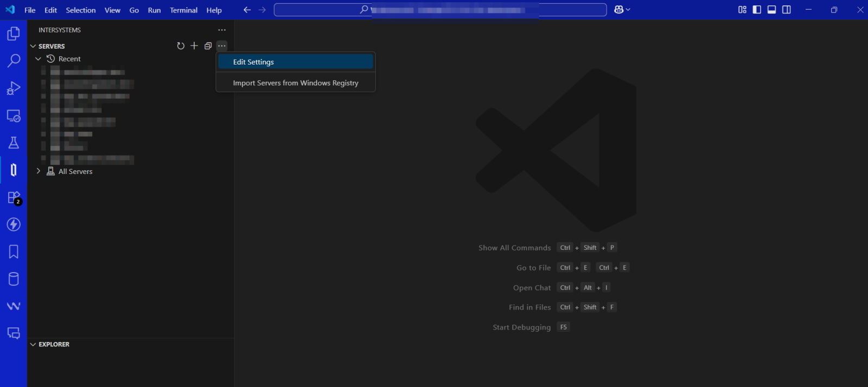
Task: Collapse the Recent servers node
Action: click(39, 59)
